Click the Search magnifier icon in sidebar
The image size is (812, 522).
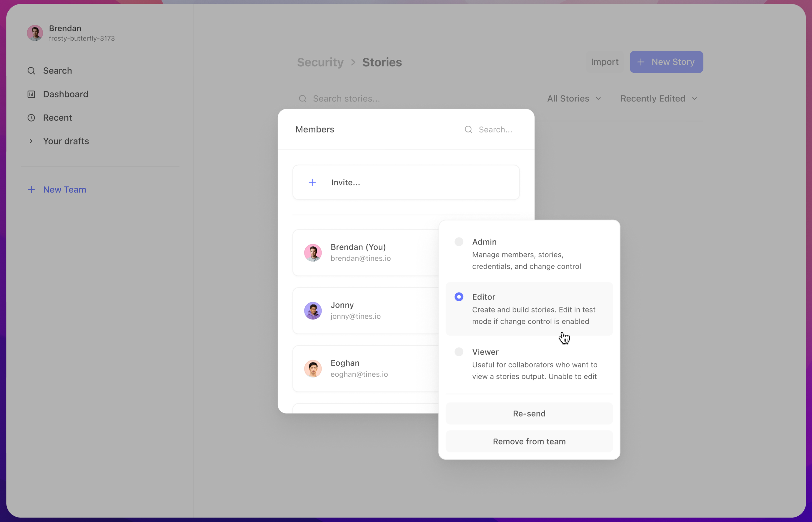[31, 71]
